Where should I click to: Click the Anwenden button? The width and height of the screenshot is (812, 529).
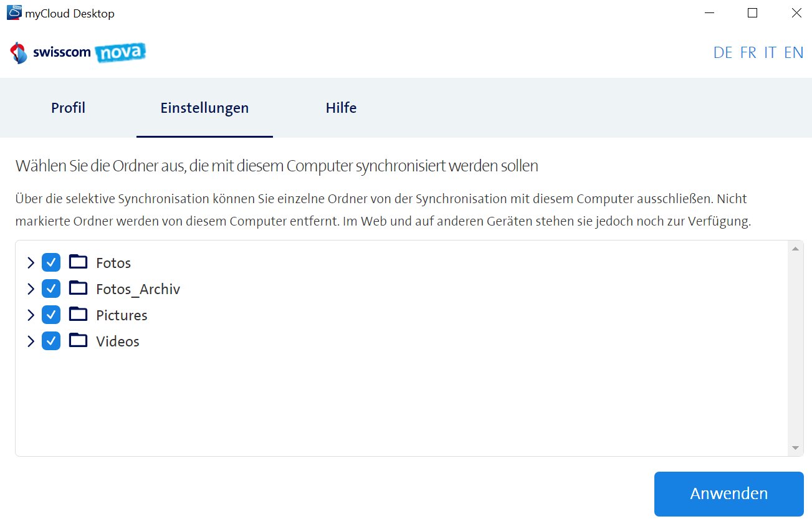point(728,493)
